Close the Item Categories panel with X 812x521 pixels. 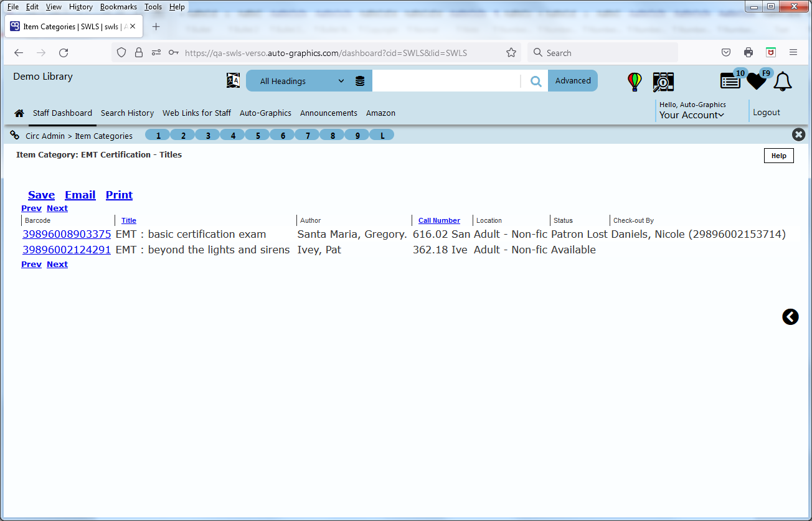click(x=798, y=134)
